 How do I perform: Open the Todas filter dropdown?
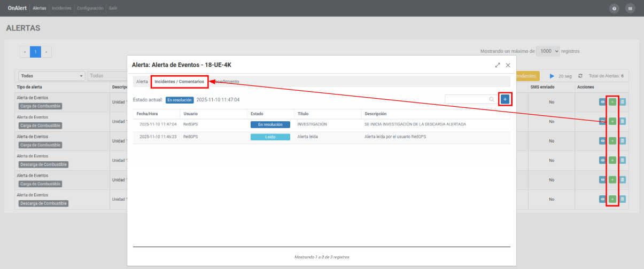tap(52, 76)
